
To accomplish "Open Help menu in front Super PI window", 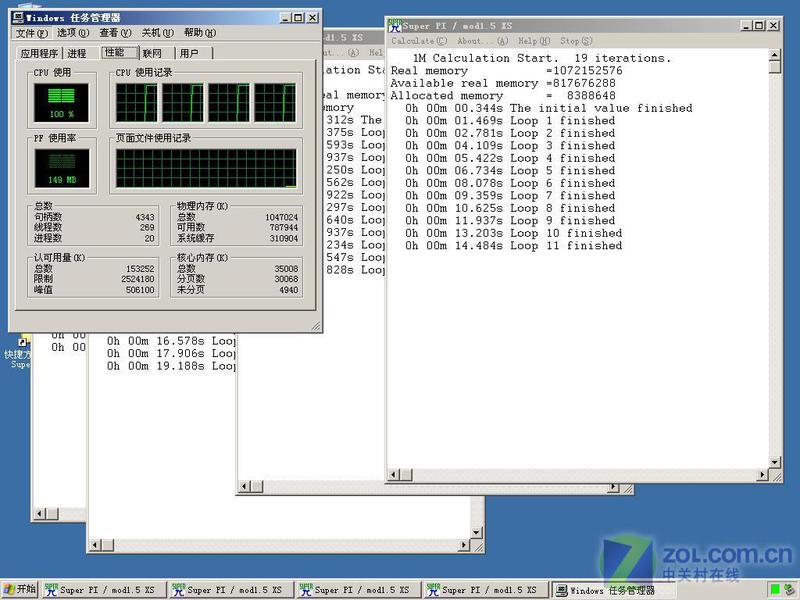I will [534, 41].
